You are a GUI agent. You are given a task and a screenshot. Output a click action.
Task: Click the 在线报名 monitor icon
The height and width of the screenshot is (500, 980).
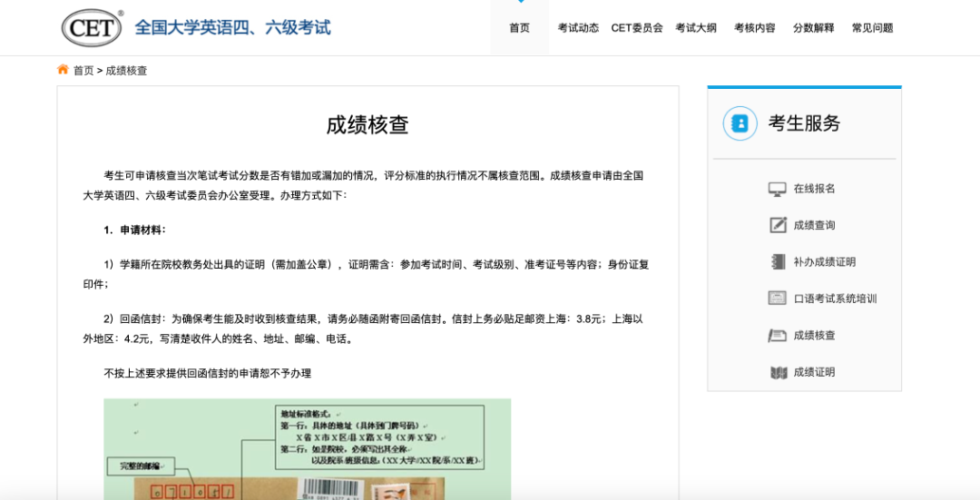pos(778,189)
